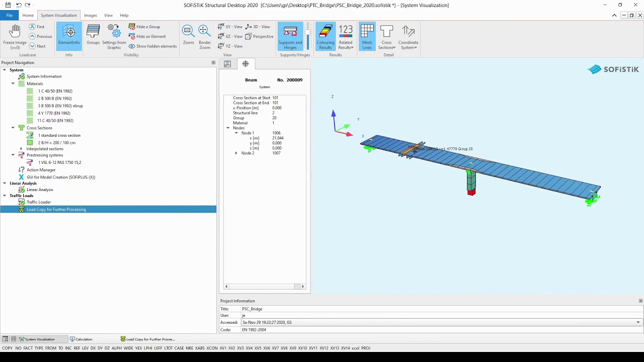Screen dimensions: 644x362
Task: Expand Interpolated sections node
Action: 21,149
